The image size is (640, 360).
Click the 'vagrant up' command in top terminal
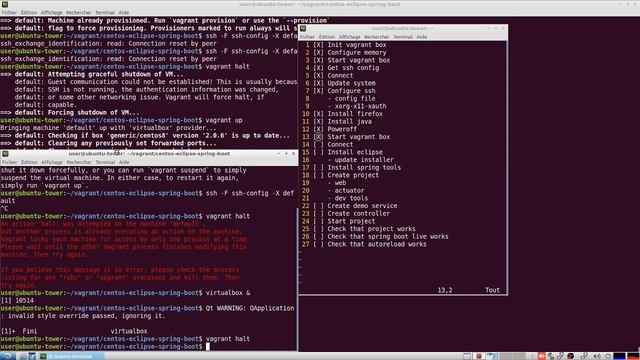tap(224, 120)
